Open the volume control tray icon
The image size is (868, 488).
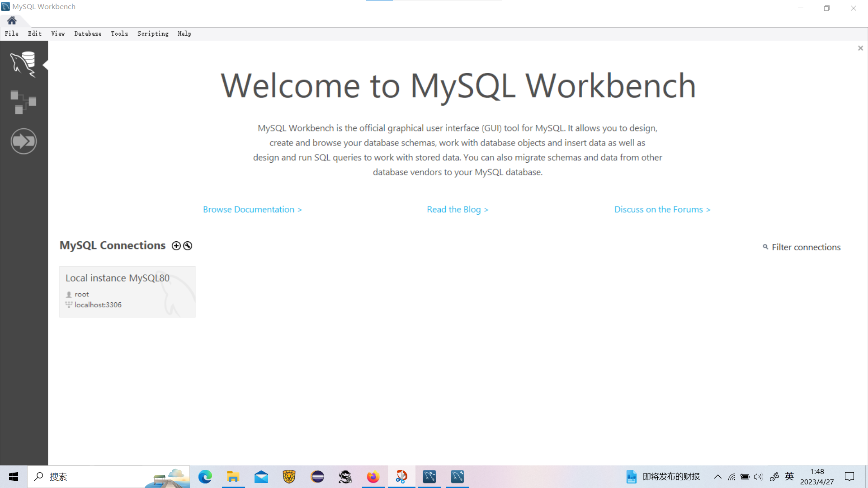tap(758, 477)
